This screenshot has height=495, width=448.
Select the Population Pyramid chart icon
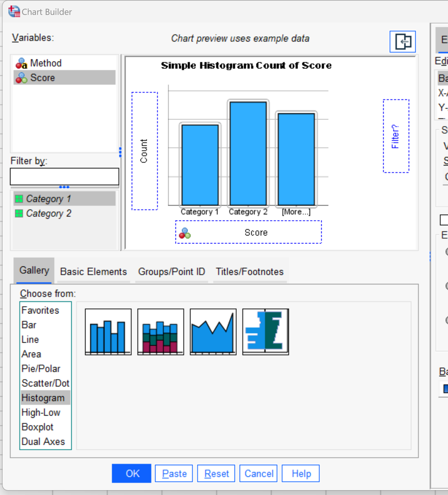265,332
